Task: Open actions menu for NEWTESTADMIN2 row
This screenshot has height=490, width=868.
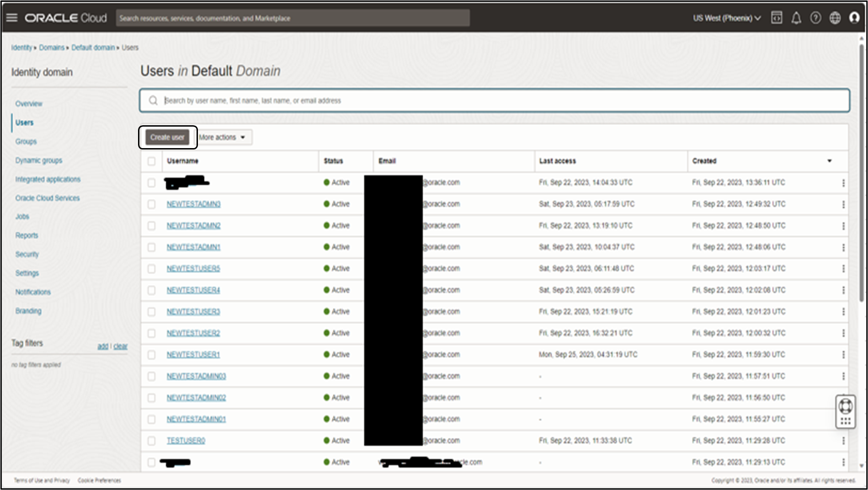Action: point(843,226)
